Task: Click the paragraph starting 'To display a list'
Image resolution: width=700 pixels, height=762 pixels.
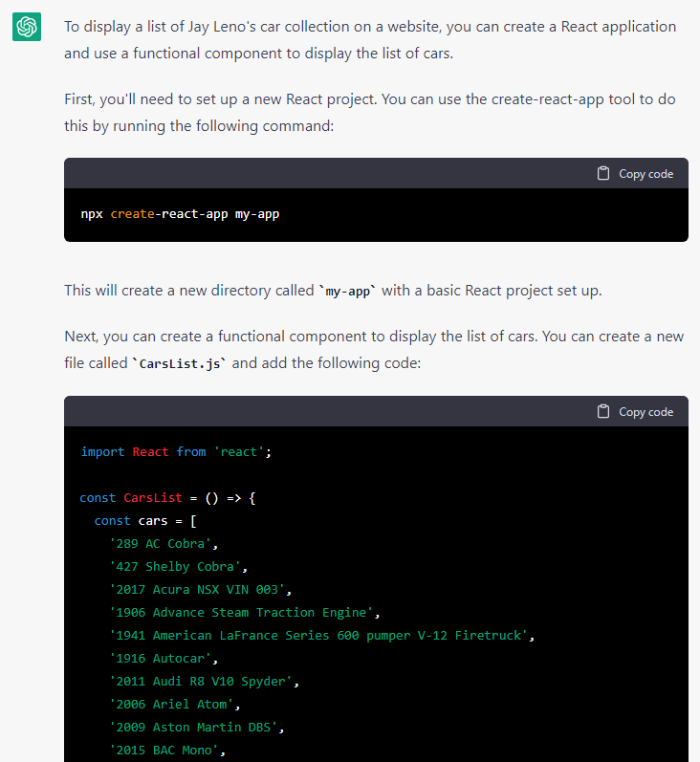Action: pyautogui.click(x=370, y=40)
